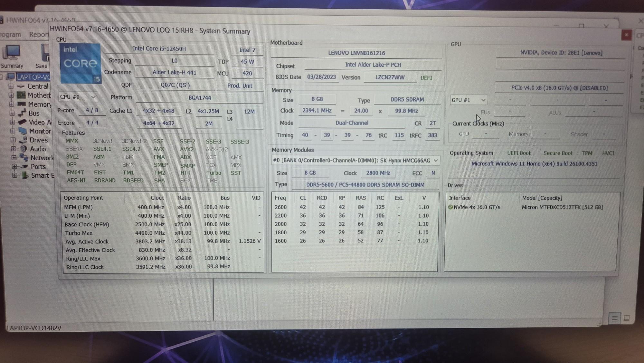Click the Dual-Channel mode value
644x363 pixels.
pyautogui.click(x=352, y=123)
